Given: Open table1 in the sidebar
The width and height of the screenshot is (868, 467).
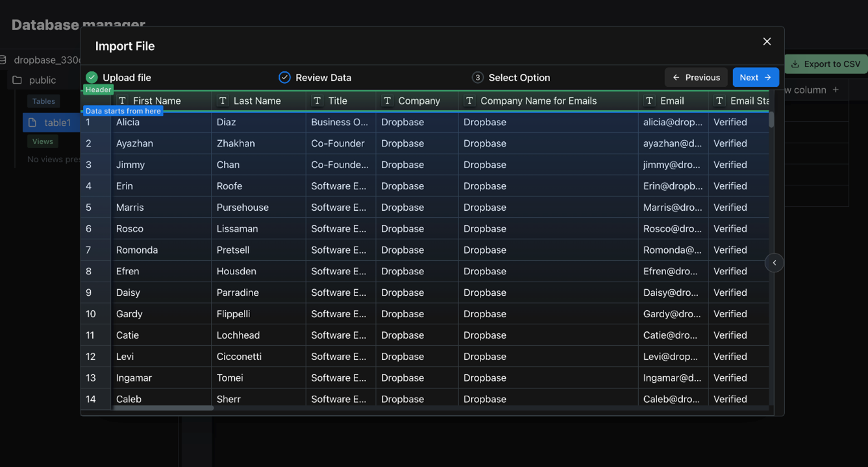Looking at the screenshot, I should tap(57, 123).
